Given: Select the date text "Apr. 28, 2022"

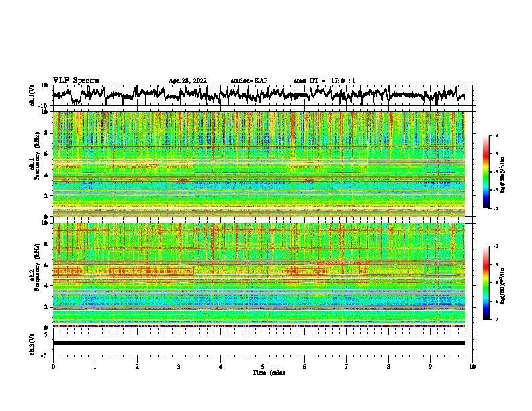Looking at the screenshot, I should pos(187,81).
